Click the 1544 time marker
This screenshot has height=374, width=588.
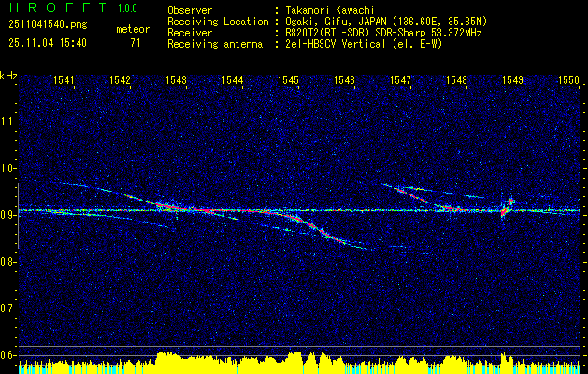pos(233,79)
